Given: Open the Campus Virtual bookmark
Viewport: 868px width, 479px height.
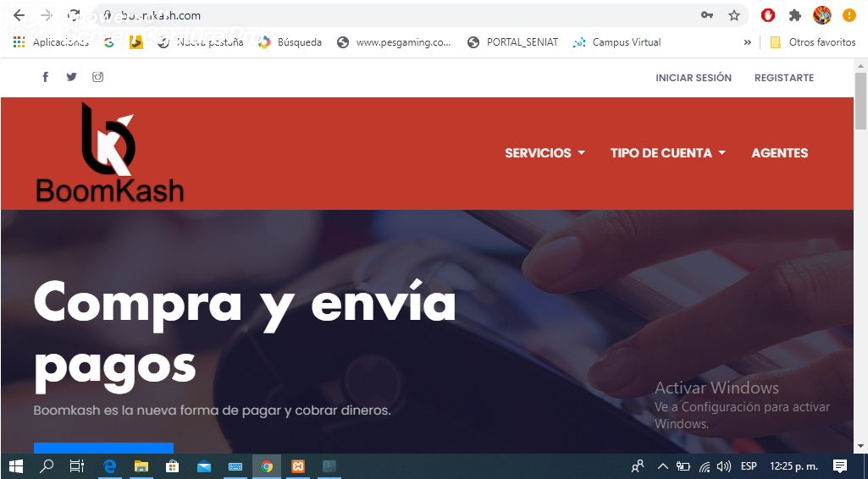Looking at the screenshot, I should [617, 42].
